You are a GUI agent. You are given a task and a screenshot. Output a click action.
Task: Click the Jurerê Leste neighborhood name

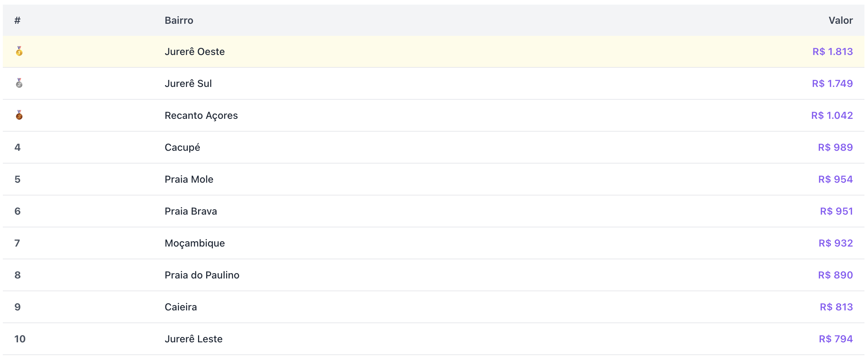193,339
